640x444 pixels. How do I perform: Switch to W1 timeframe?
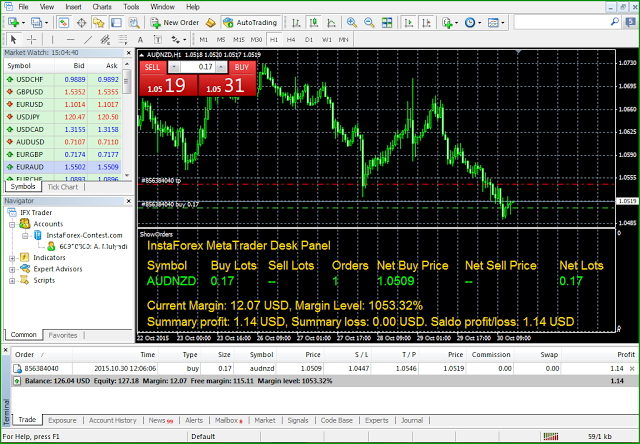point(327,40)
